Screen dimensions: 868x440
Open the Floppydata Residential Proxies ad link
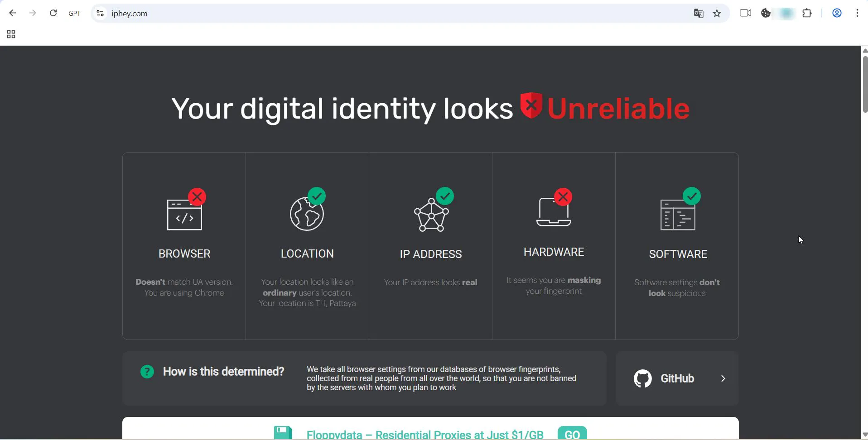click(425, 435)
